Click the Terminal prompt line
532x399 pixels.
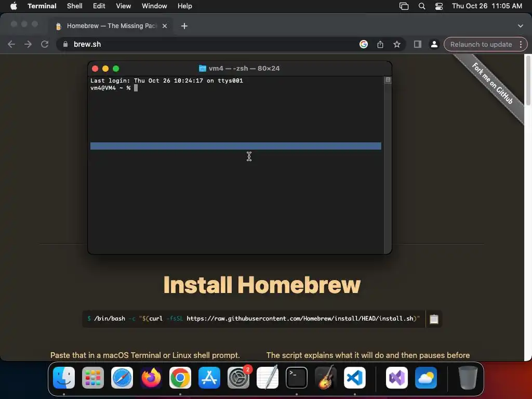(114, 88)
